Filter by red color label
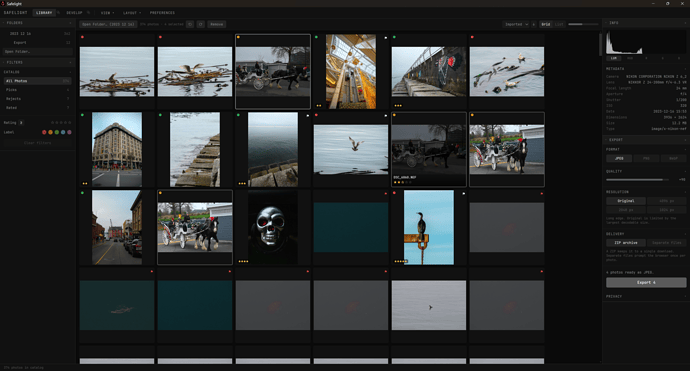 click(x=44, y=132)
